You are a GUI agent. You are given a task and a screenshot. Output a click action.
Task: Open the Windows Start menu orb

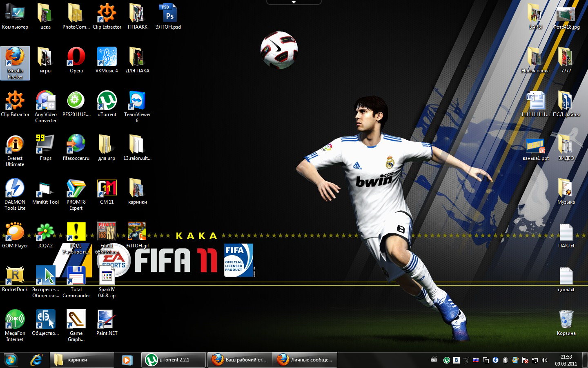11,360
